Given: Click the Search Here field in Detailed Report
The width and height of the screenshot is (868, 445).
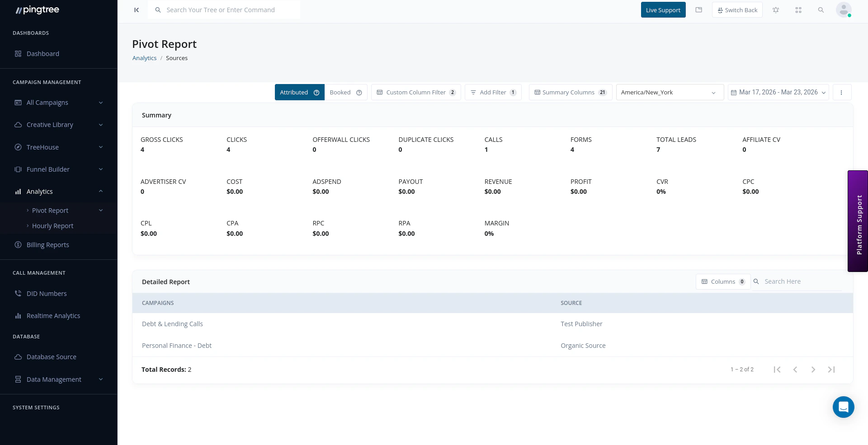Looking at the screenshot, I should click(x=796, y=281).
